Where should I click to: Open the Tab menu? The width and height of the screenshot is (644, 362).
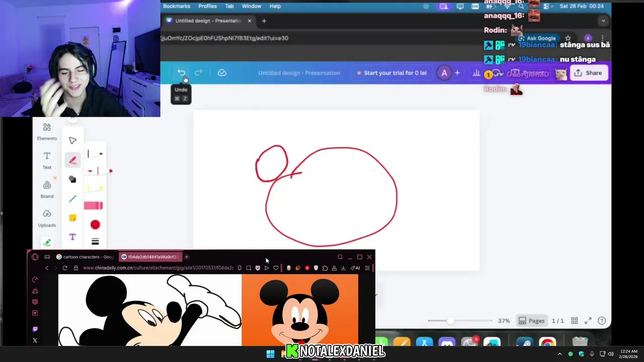[229, 6]
